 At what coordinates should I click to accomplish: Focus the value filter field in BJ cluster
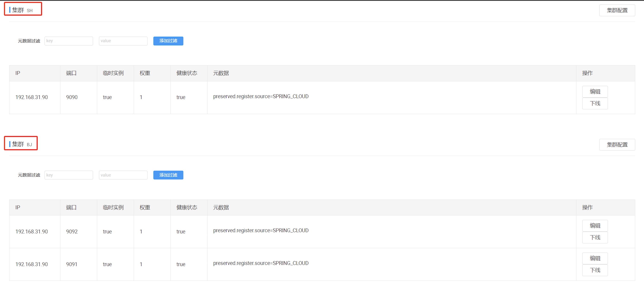123,175
